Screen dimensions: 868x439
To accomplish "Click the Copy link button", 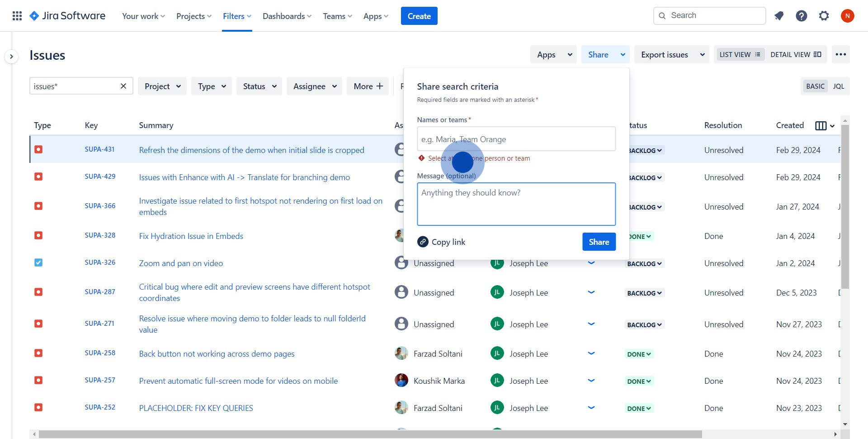I will (x=441, y=242).
